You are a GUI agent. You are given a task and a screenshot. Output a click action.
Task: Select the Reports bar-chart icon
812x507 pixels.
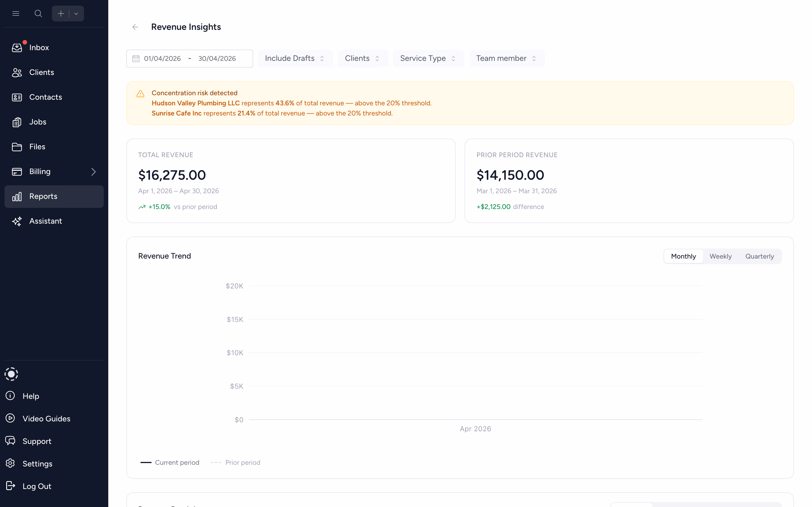pyautogui.click(x=17, y=197)
